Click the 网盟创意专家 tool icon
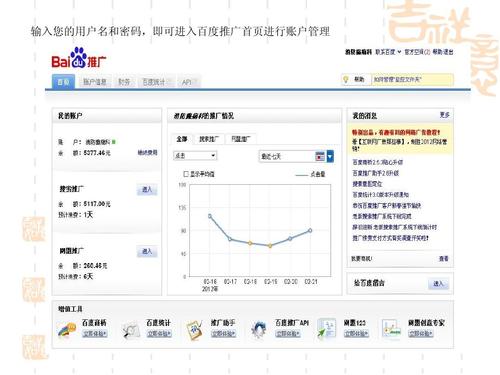Viewport: 500px width, 375px height. pos(391,329)
